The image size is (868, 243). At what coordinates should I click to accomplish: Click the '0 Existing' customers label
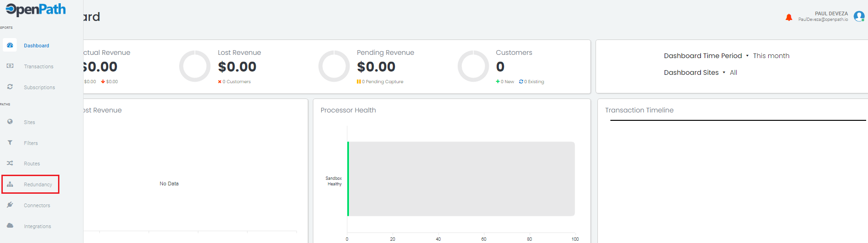coord(531,82)
